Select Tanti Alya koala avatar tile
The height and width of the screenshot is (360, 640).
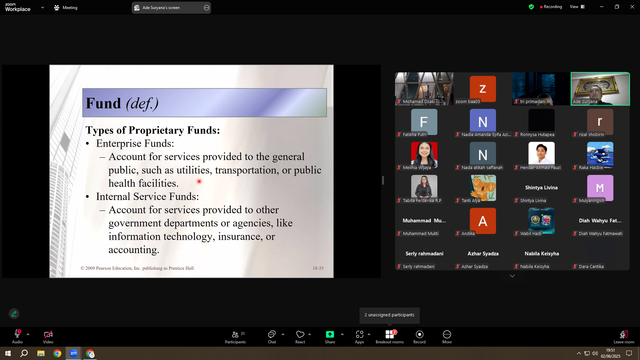click(x=483, y=188)
